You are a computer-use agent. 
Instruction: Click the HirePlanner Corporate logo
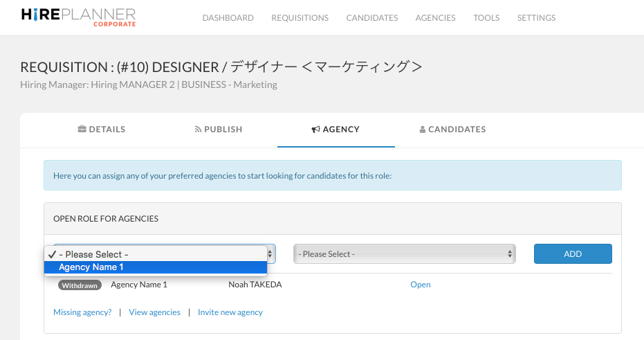[x=78, y=17]
